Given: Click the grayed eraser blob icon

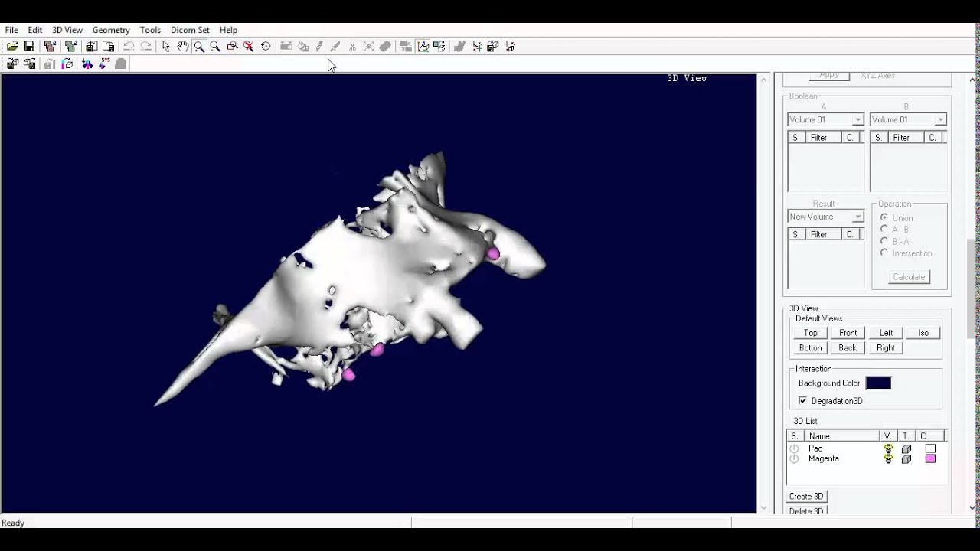Looking at the screenshot, I should point(385,47).
